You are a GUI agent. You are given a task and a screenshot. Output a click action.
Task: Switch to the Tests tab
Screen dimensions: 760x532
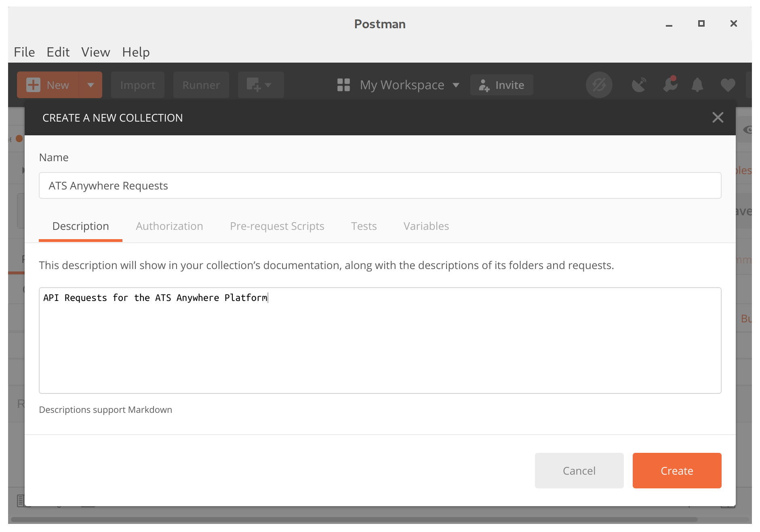364,226
